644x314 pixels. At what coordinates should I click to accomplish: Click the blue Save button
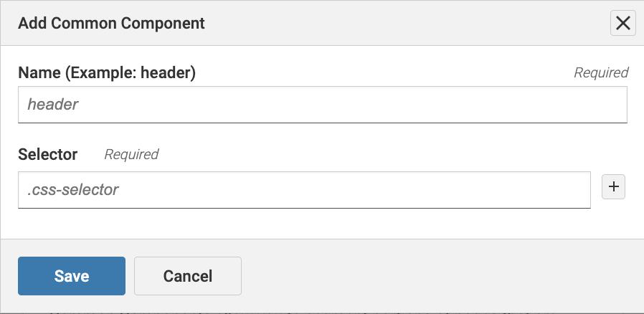[72, 276]
